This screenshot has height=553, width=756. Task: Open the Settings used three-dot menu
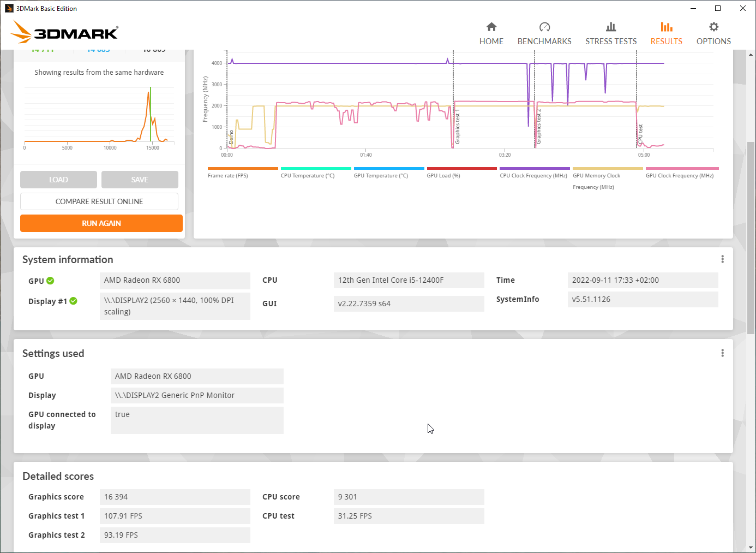722,353
